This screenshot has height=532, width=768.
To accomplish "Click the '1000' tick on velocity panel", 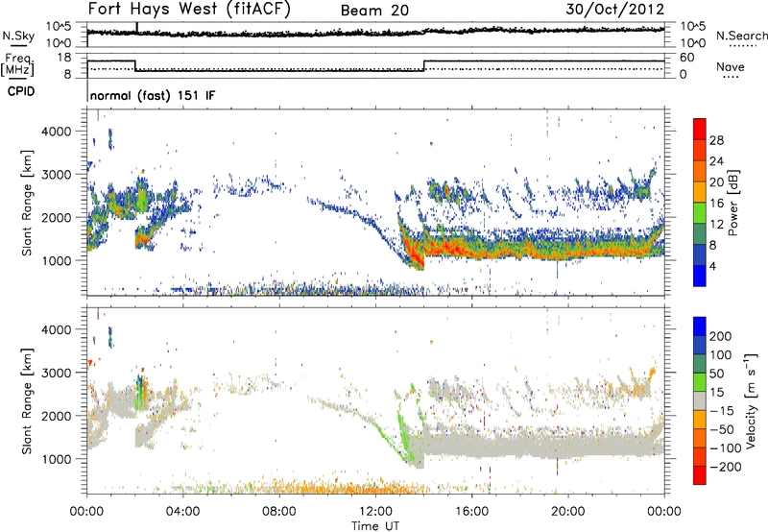I will tap(56, 459).
